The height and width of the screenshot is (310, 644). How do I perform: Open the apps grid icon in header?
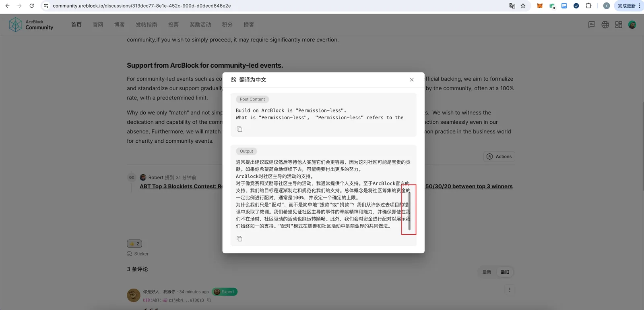coord(619,25)
